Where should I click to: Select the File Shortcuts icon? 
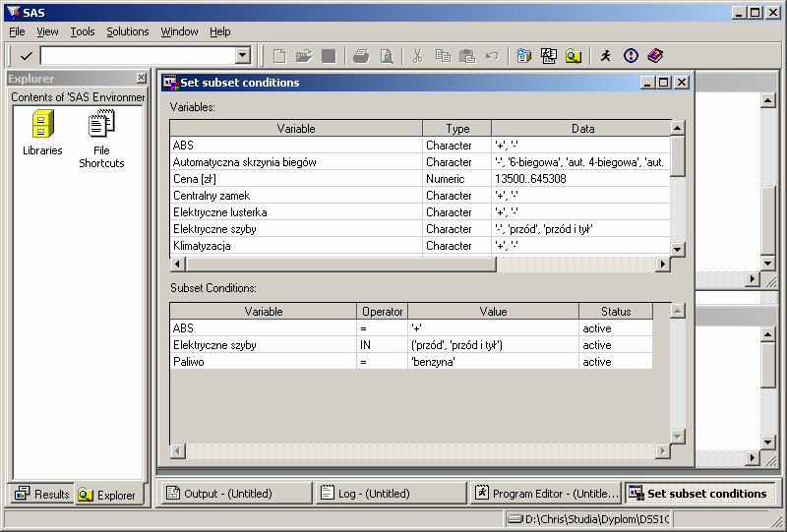coord(101,139)
